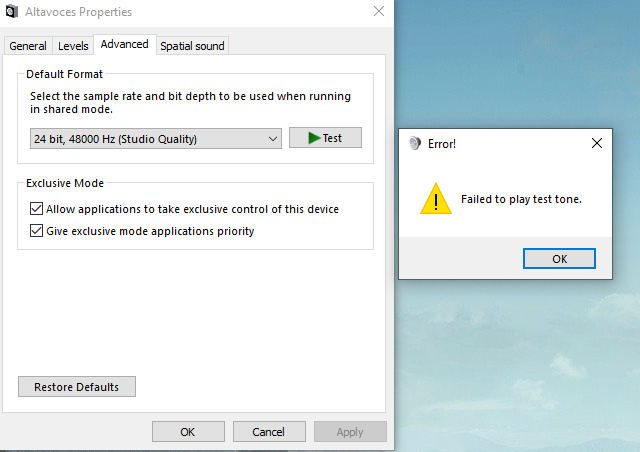Play the test tone with Test
This screenshot has width=640, height=452.
(x=325, y=138)
